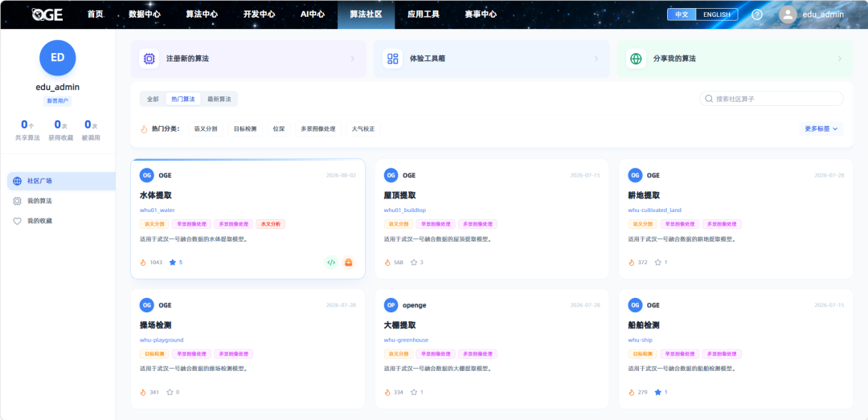This screenshot has height=420, width=868.
Task: Switch language to ENGLISH
Action: pos(716,14)
